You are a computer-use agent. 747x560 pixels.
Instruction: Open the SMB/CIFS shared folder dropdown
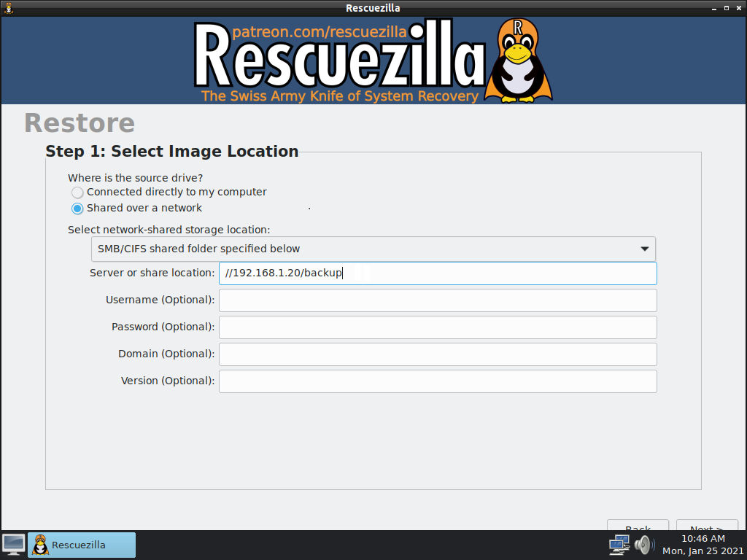[x=373, y=249]
